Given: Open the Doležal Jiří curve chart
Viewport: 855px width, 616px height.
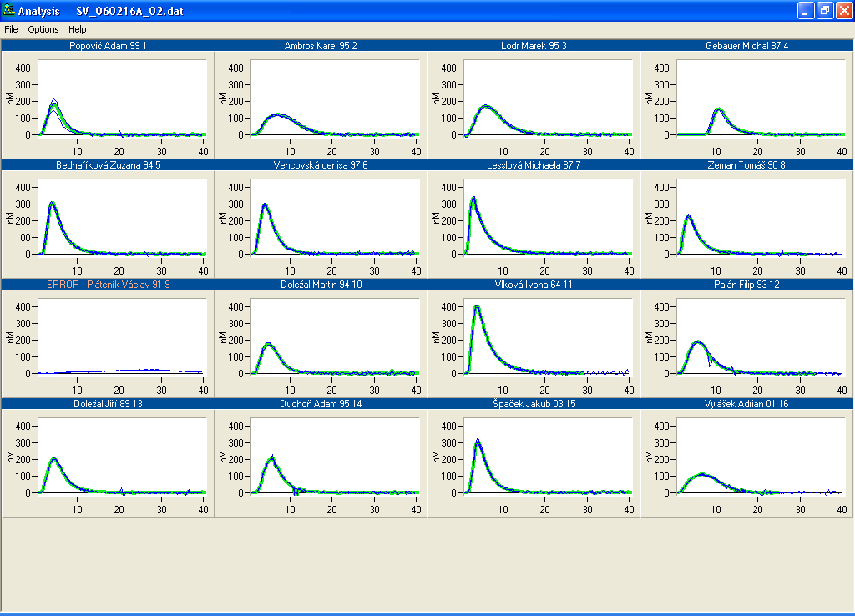Looking at the screenshot, I should click(123, 455).
